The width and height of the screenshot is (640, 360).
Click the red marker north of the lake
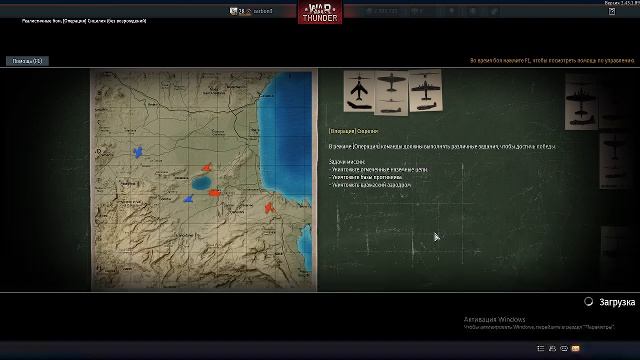tap(207, 167)
